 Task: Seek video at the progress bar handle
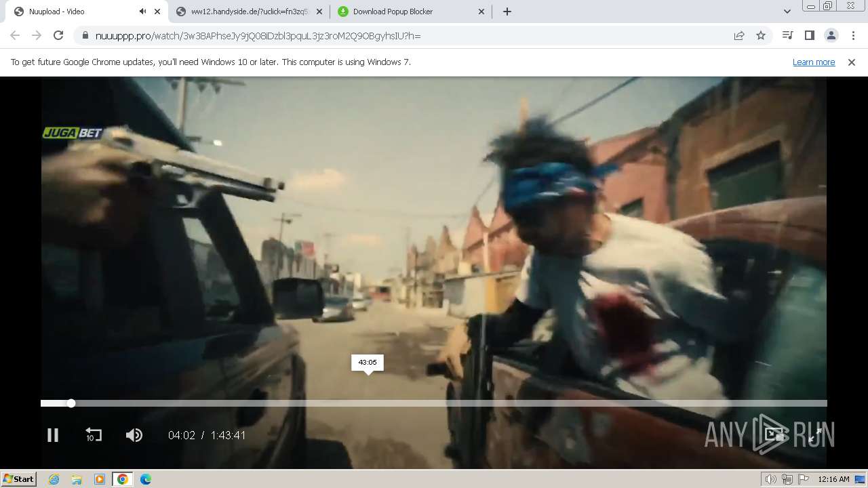click(x=71, y=403)
